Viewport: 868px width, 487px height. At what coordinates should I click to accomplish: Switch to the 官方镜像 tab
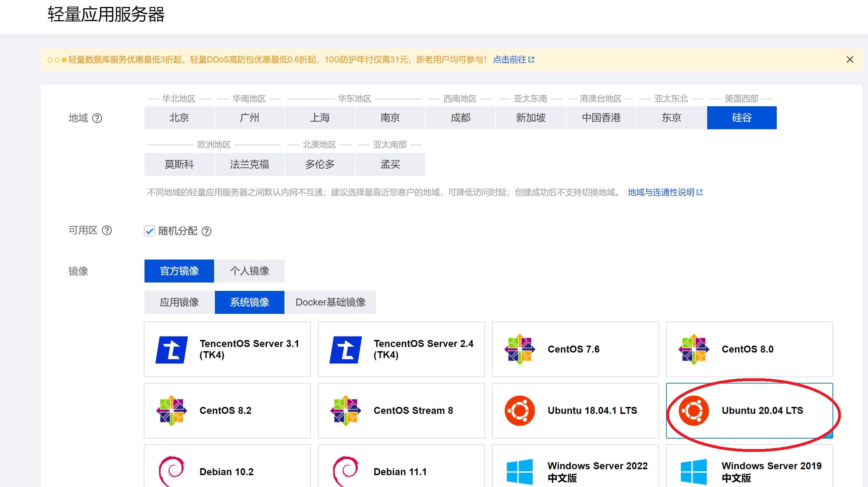pyautogui.click(x=179, y=271)
